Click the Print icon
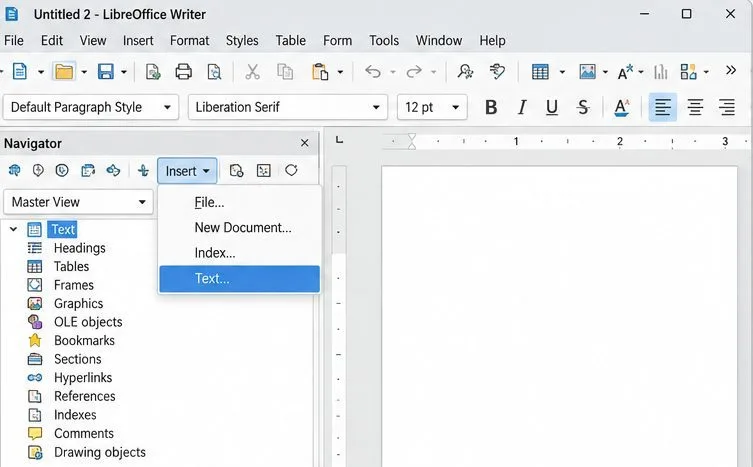Image resolution: width=753 pixels, height=467 pixels. pos(183,72)
